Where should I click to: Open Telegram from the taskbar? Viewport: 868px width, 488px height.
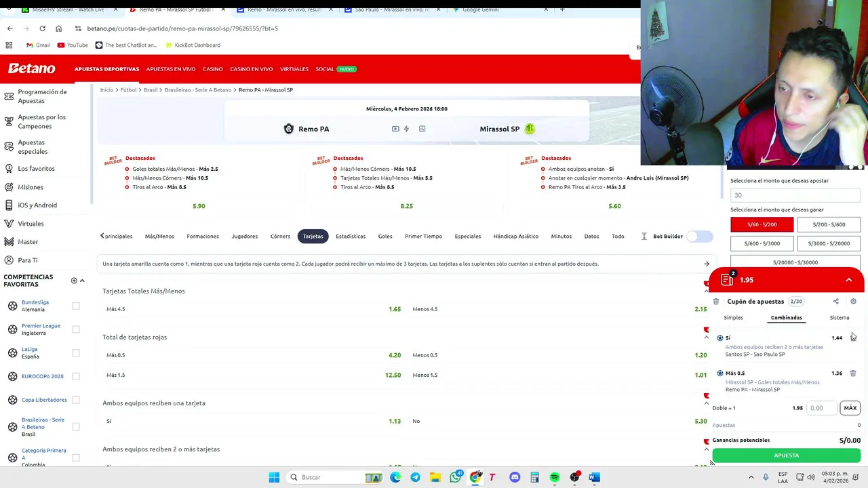415,477
